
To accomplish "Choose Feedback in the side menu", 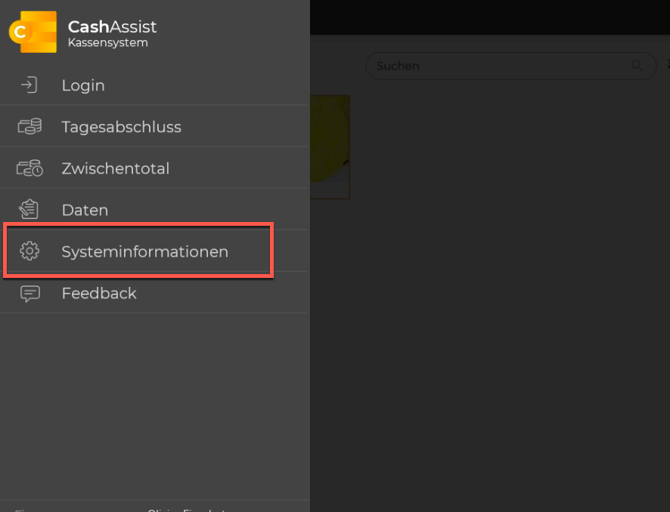I will (x=154, y=293).
